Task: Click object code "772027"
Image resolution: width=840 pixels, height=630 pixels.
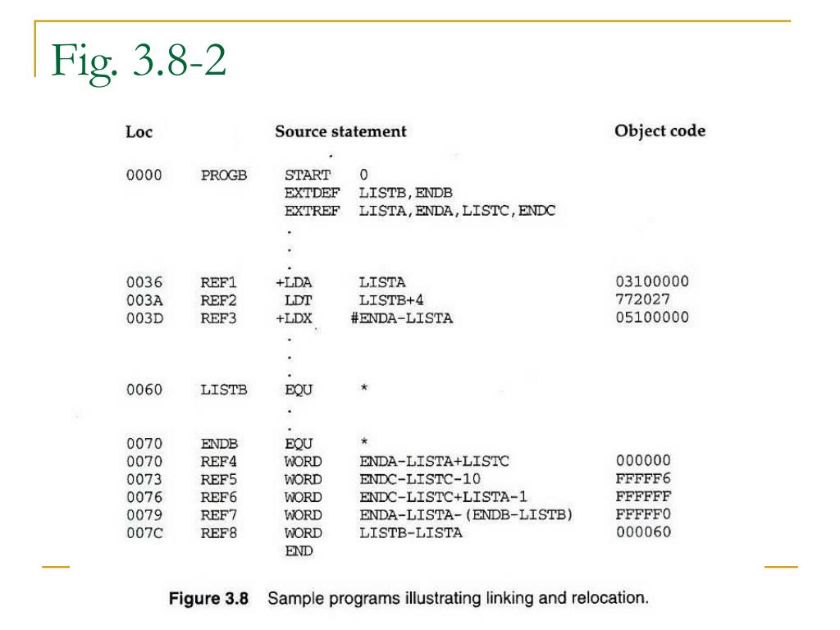Action: pos(643,299)
